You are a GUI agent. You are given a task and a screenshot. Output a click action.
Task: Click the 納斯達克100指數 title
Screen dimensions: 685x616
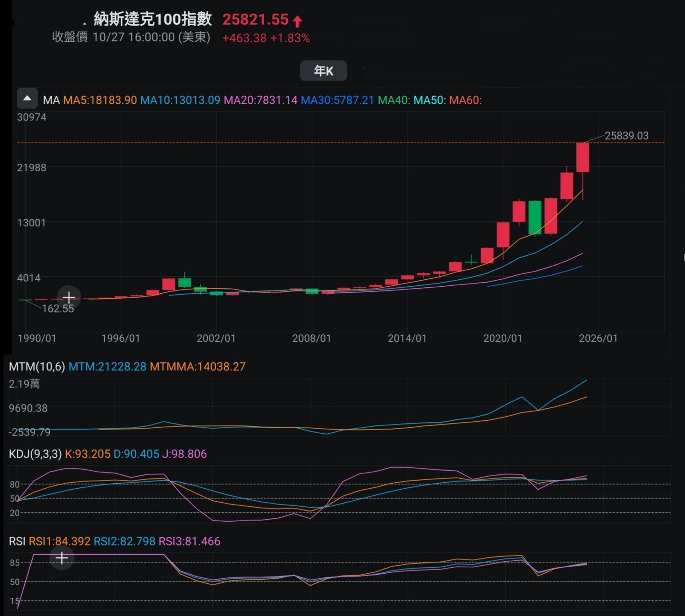coord(153,20)
